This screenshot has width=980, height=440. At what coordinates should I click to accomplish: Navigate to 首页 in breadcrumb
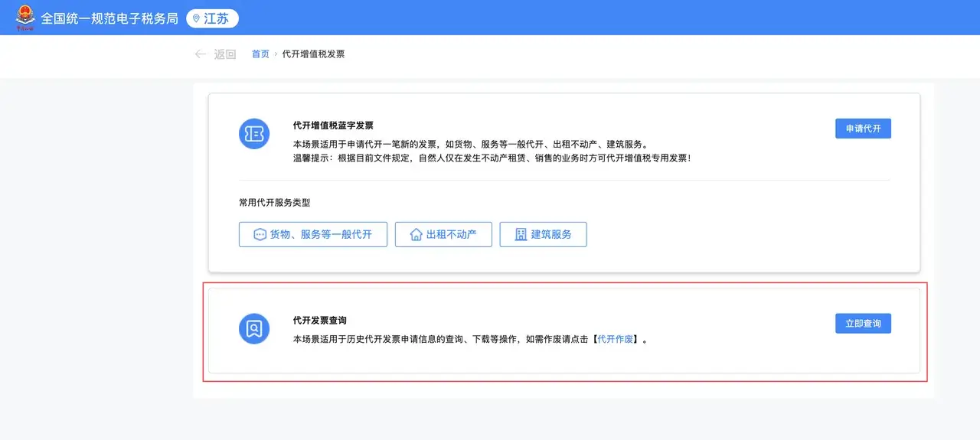[260, 54]
